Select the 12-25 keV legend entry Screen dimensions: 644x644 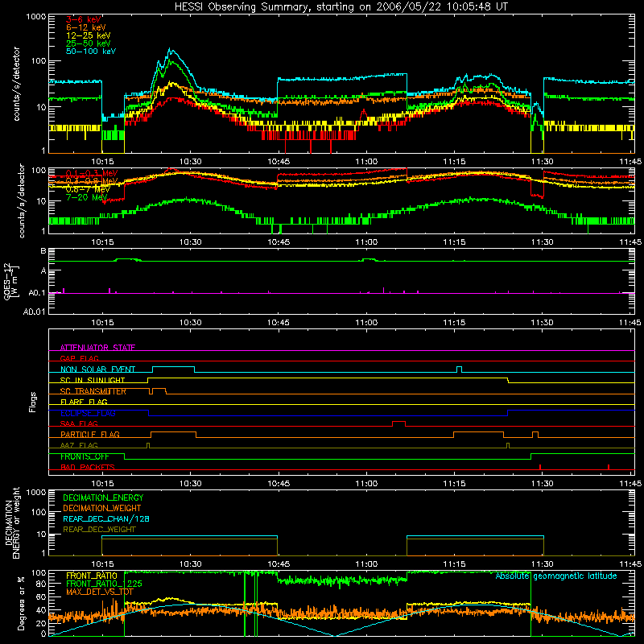tap(89, 35)
